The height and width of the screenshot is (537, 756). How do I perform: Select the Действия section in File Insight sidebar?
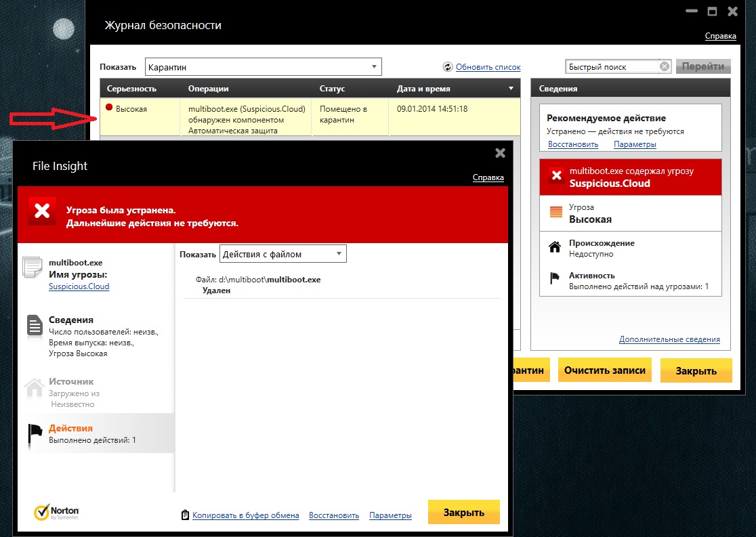(96, 433)
